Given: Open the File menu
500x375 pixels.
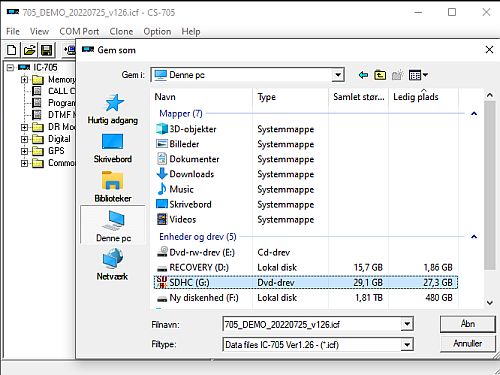Looking at the screenshot, I should (x=13, y=31).
